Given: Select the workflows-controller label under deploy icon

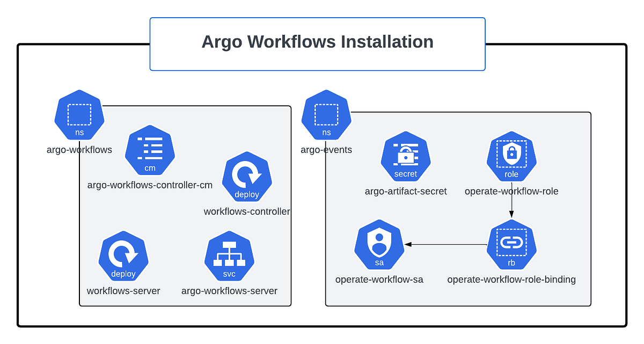Looking at the screenshot, I should pos(247,211).
